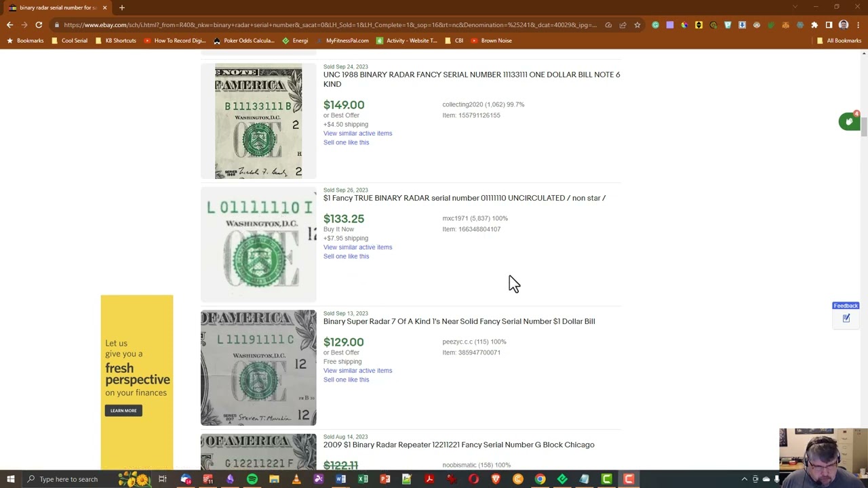868x488 pixels.
Task: Switch to Google Chrome on the taskbar
Action: coord(540,479)
